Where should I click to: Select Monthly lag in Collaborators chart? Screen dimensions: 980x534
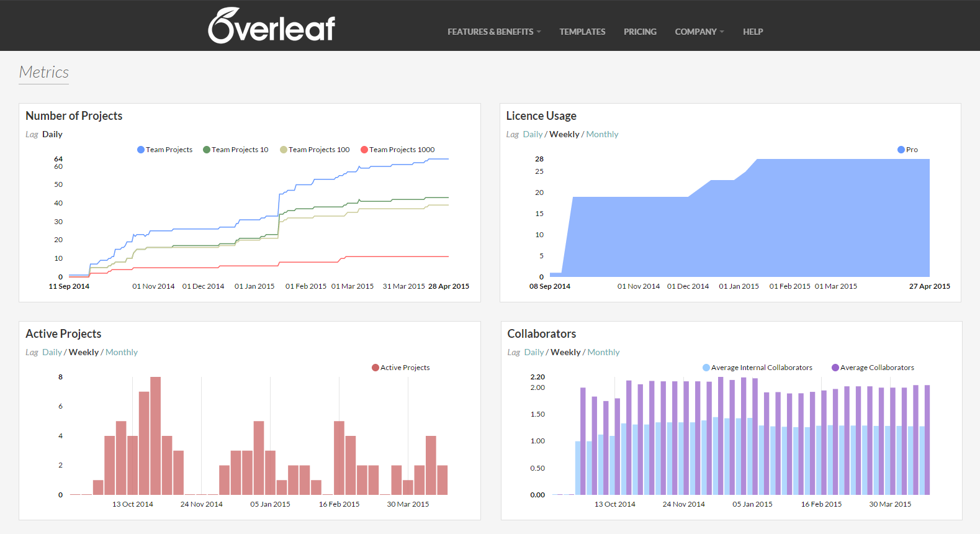[603, 352]
